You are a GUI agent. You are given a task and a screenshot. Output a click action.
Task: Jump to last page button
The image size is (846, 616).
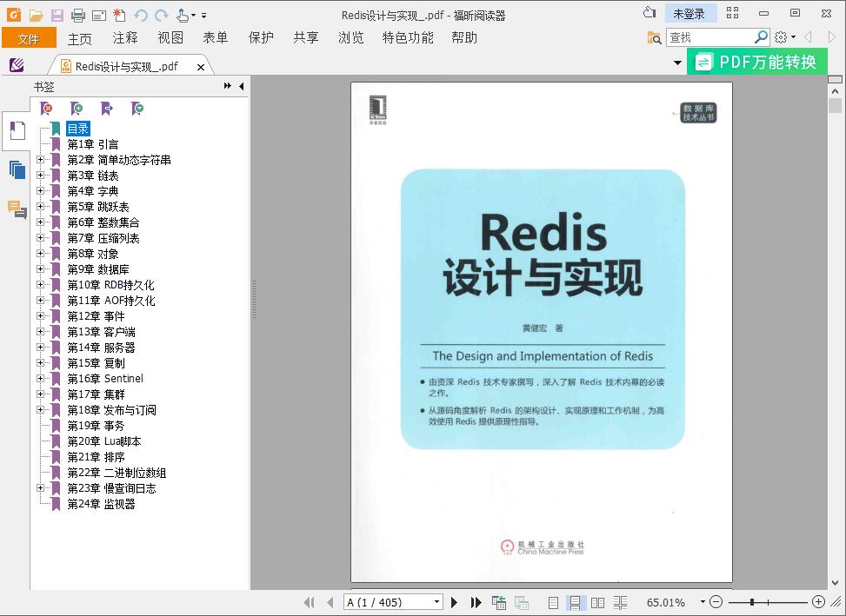tap(476, 602)
